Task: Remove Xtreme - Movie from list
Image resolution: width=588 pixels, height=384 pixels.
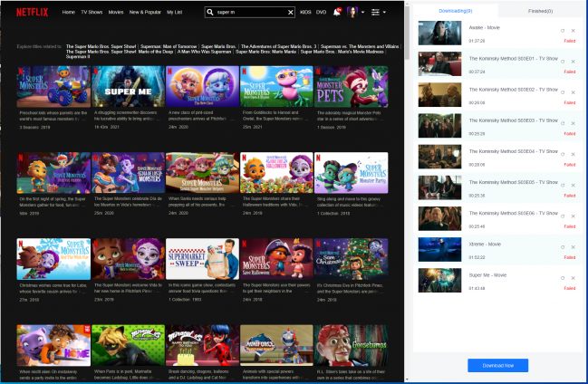Action: (573, 247)
